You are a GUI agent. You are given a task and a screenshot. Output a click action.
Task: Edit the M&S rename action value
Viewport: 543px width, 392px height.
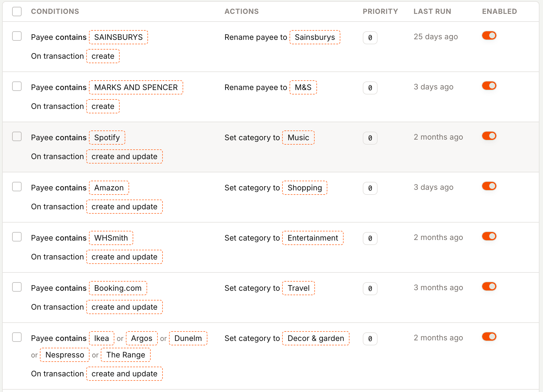[x=303, y=87]
